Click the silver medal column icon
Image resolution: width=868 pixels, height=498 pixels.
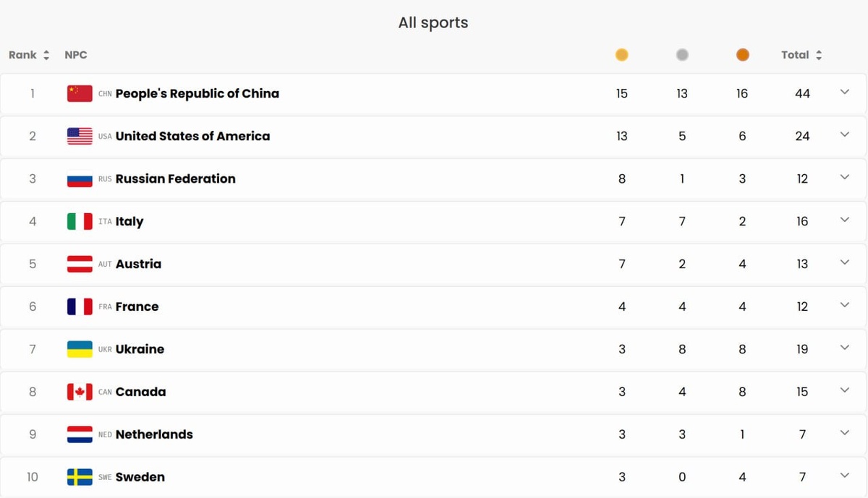[x=682, y=55]
